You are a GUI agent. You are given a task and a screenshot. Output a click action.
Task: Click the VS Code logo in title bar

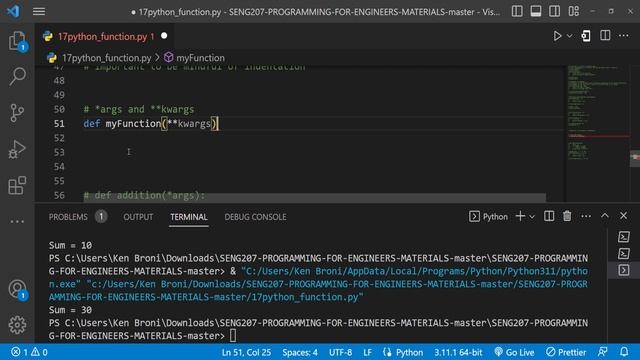13,11
